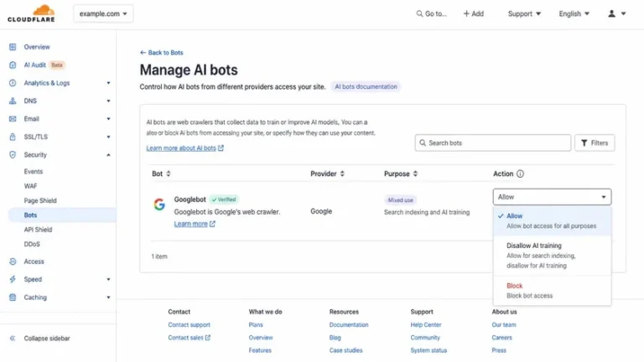The width and height of the screenshot is (644, 362).
Task: Click the back arrow next to Back to Bots
Action: pyautogui.click(x=143, y=53)
